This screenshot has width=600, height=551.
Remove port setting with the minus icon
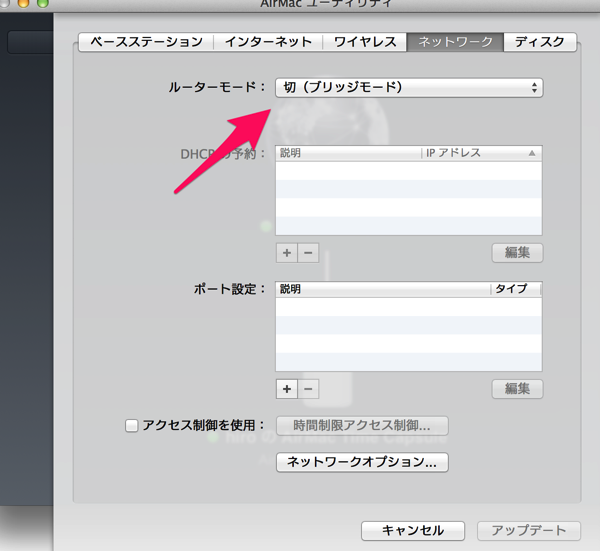click(x=308, y=388)
